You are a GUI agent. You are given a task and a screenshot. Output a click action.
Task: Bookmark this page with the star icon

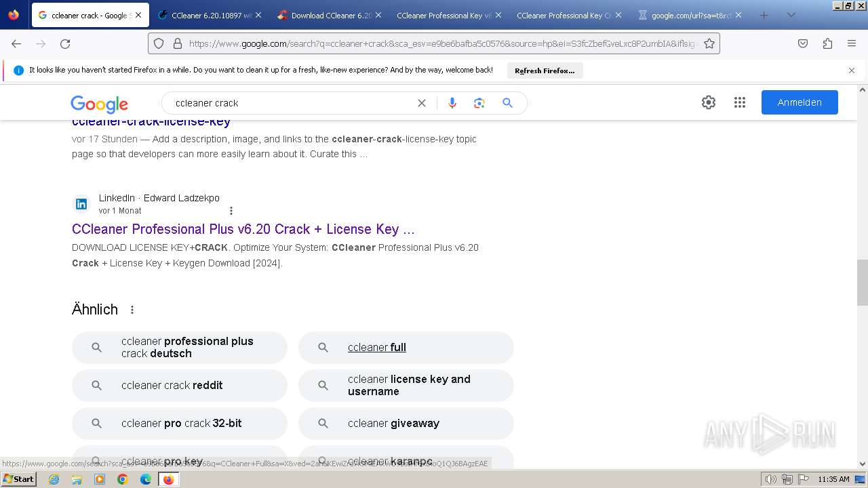pos(709,43)
